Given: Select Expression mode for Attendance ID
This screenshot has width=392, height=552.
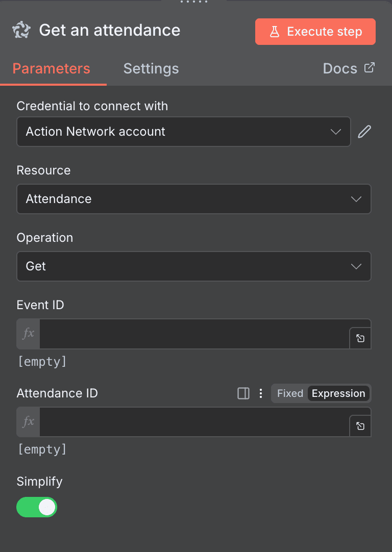Looking at the screenshot, I should click(338, 393).
